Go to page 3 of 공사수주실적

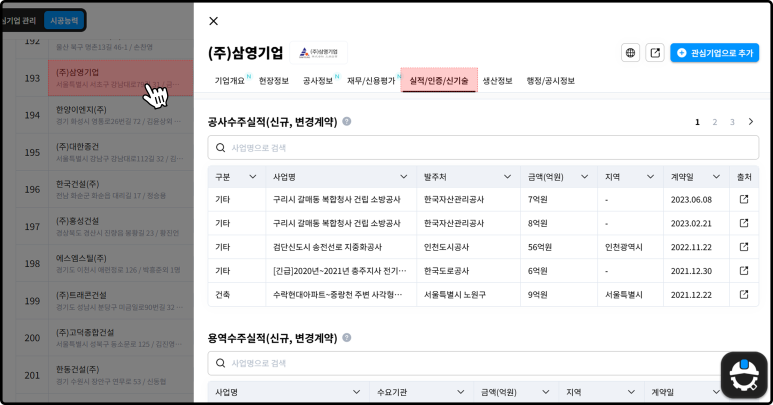tap(732, 122)
